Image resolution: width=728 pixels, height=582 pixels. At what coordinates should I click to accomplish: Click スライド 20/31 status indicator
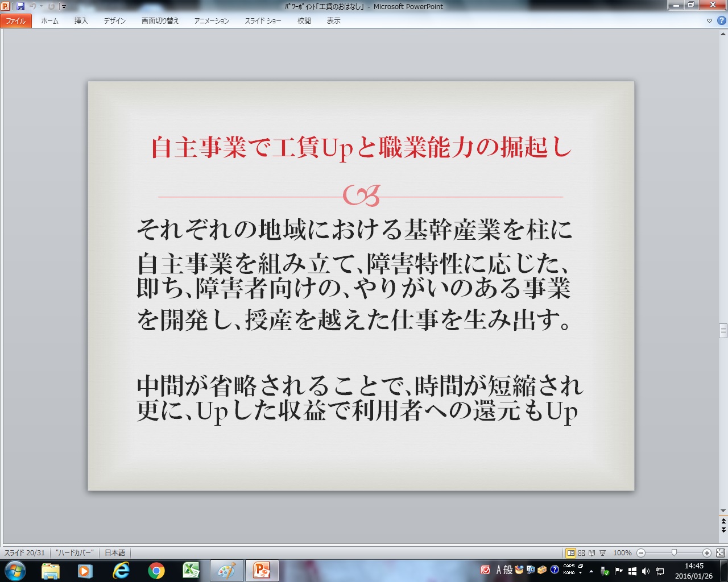(24, 552)
